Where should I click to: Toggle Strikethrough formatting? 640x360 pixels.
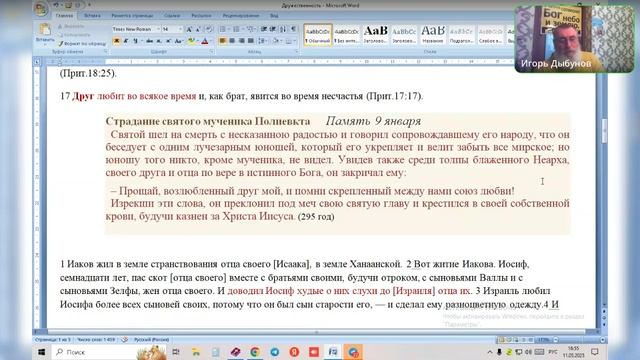(x=149, y=41)
